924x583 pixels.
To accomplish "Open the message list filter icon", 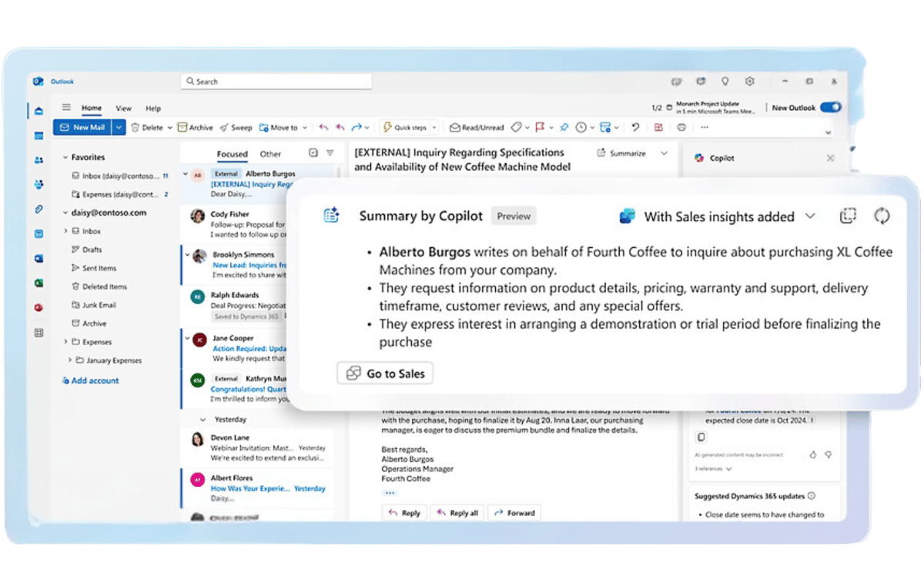I will pyautogui.click(x=330, y=153).
